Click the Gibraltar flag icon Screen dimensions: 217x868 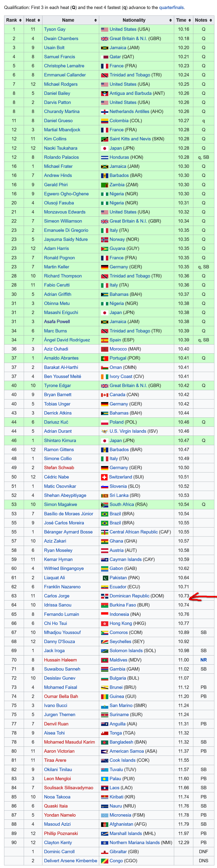[x=105, y=852]
